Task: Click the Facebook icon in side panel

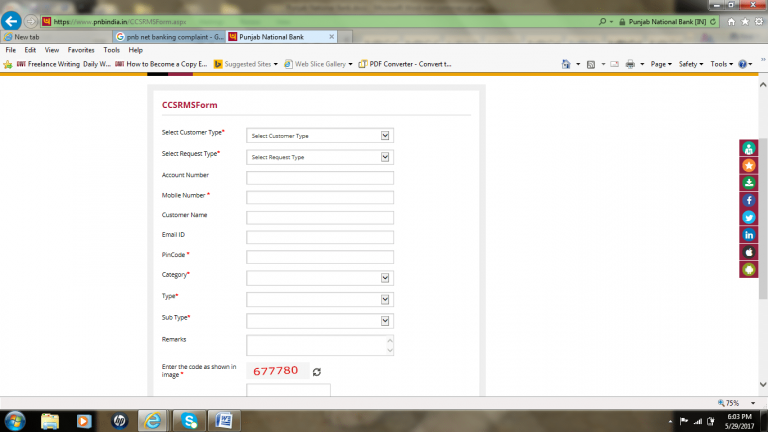Action: 749,200
